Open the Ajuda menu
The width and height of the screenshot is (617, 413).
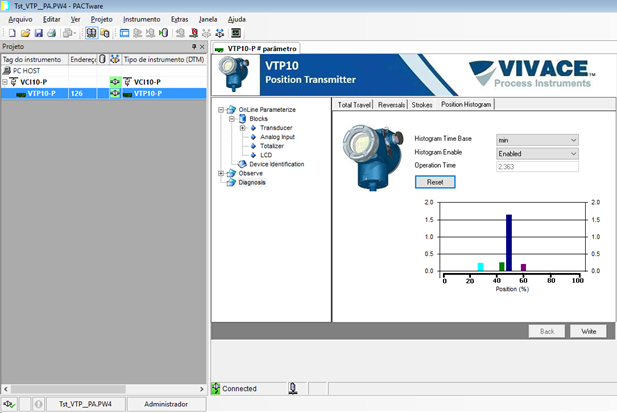236,19
